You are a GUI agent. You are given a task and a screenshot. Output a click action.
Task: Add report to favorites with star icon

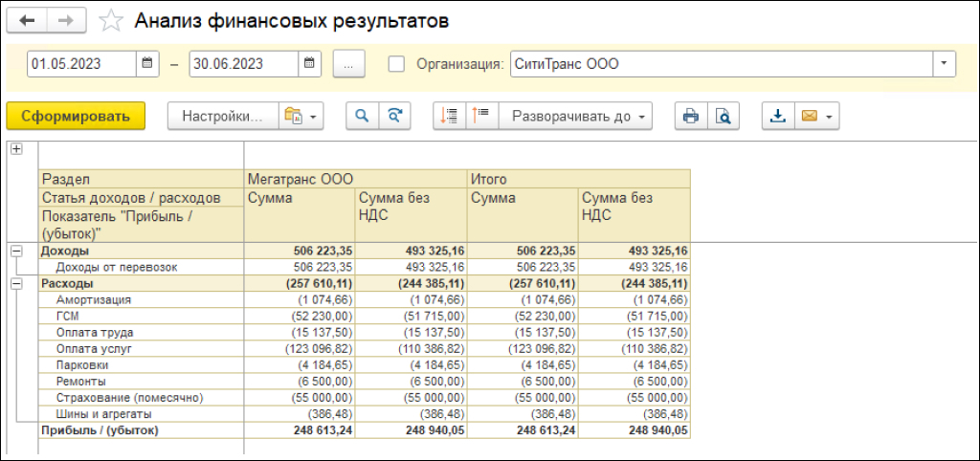(111, 21)
